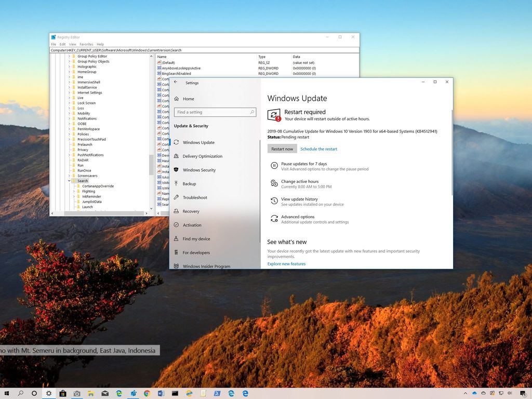
Task: Click the Settings back arrow
Action: [x=176, y=82]
